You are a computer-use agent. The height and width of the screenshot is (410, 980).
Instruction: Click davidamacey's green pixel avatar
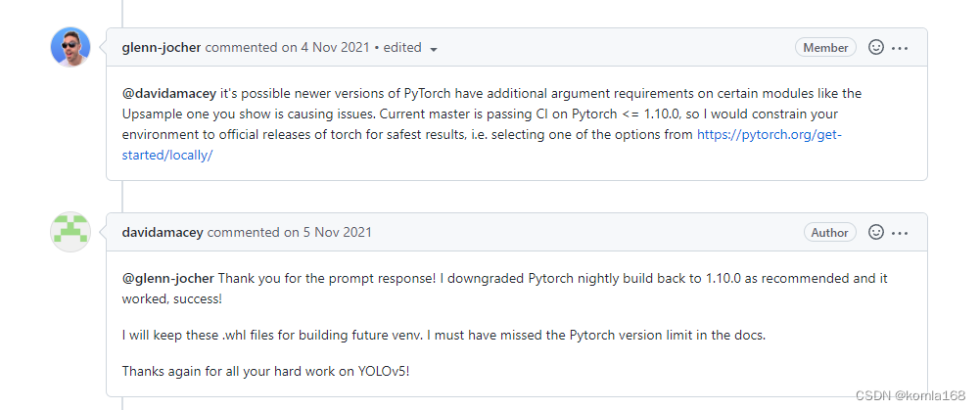pos(70,232)
